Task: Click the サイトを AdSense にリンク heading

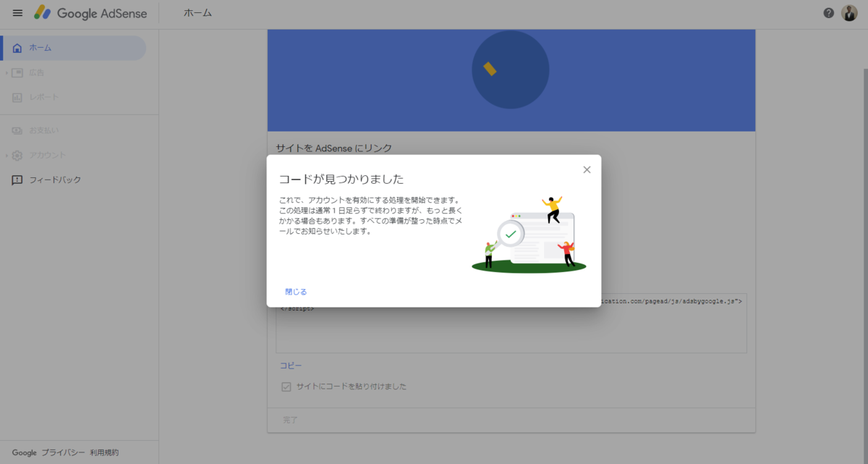Action: (333, 148)
